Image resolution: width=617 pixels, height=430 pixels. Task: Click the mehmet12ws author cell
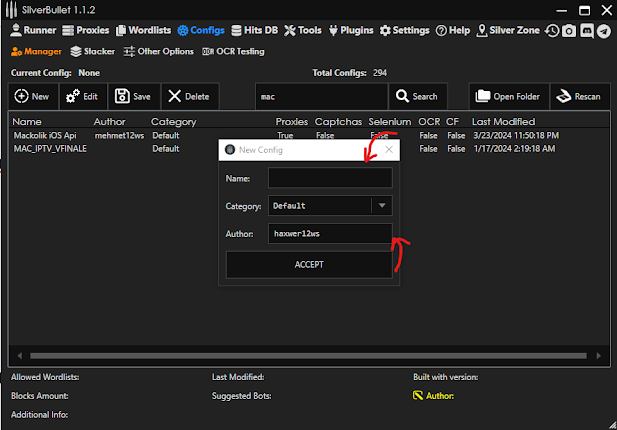tap(119, 136)
